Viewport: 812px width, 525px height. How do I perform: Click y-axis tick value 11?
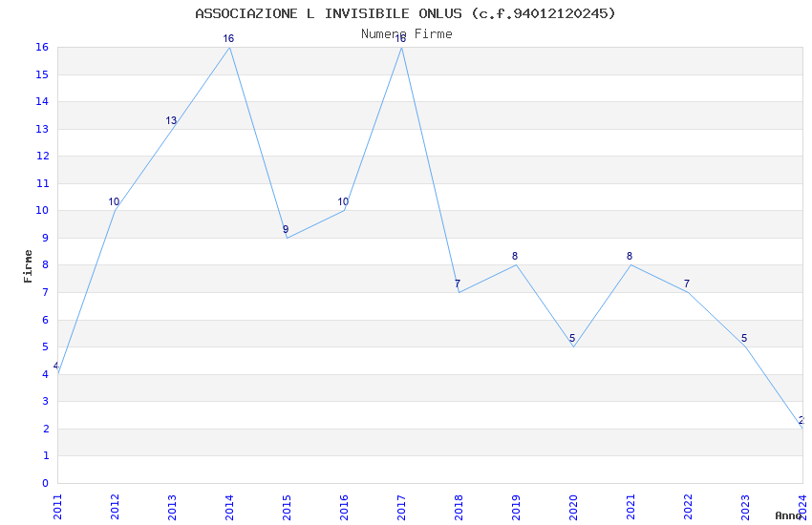(x=42, y=183)
